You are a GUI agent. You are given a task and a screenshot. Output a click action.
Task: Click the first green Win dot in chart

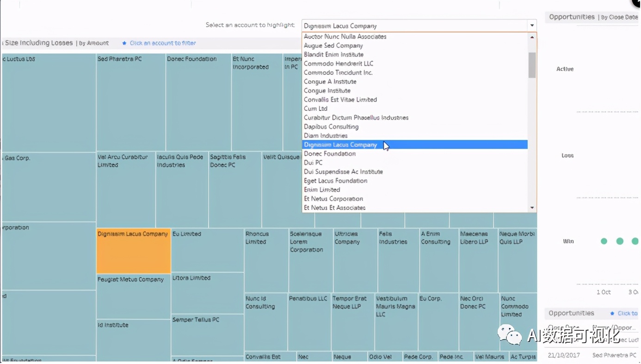pyautogui.click(x=604, y=241)
